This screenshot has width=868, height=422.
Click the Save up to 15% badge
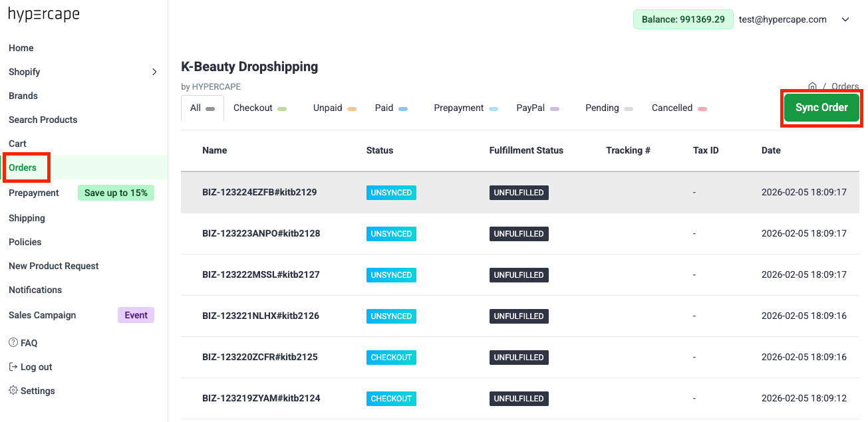[116, 193]
